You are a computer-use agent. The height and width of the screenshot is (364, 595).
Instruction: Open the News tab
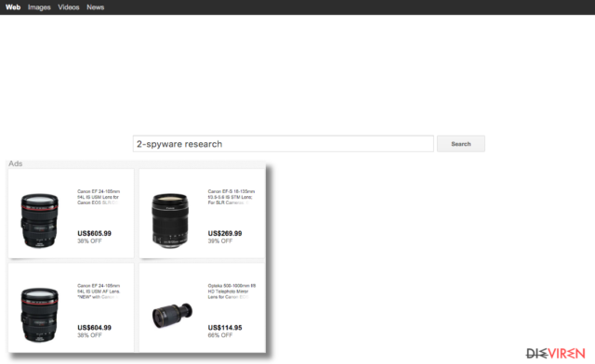pyautogui.click(x=95, y=7)
